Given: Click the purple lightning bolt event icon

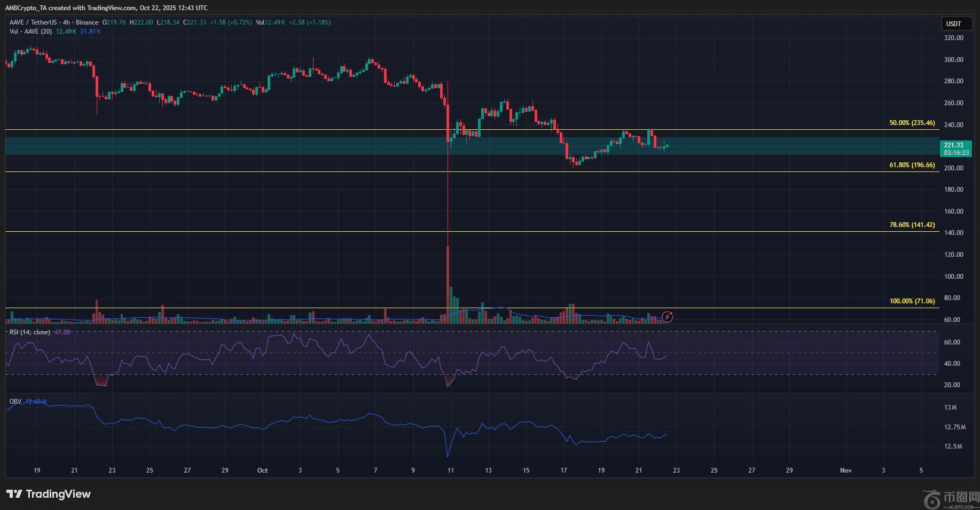Looking at the screenshot, I should pyautogui.click(x=667, y=317).
